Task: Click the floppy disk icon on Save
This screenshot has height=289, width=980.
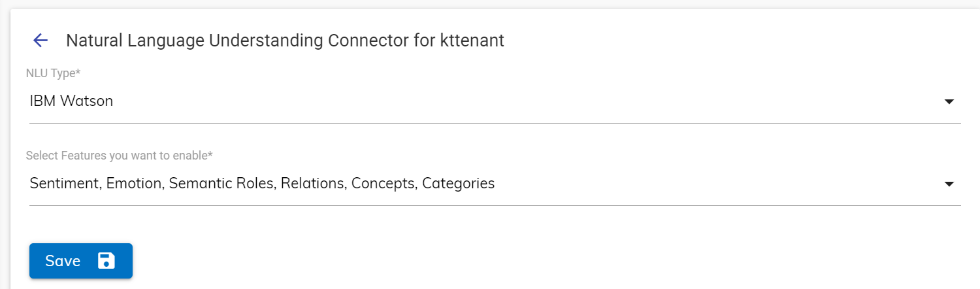Action: (x=106, y=261)
